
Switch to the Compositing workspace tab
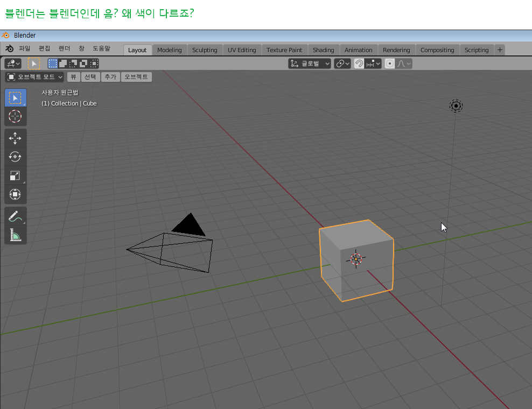tap(437, 50)
